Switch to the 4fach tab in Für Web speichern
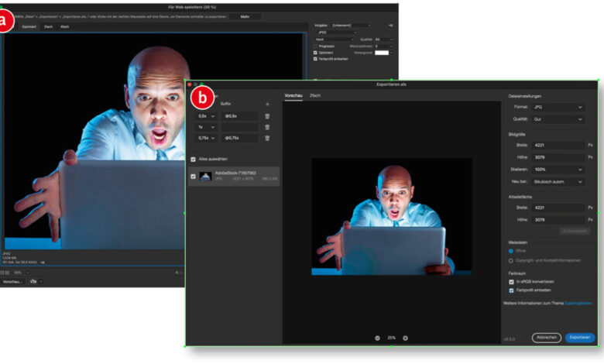The height and width of the screenshot is (364, 604). tap(65, 27)
